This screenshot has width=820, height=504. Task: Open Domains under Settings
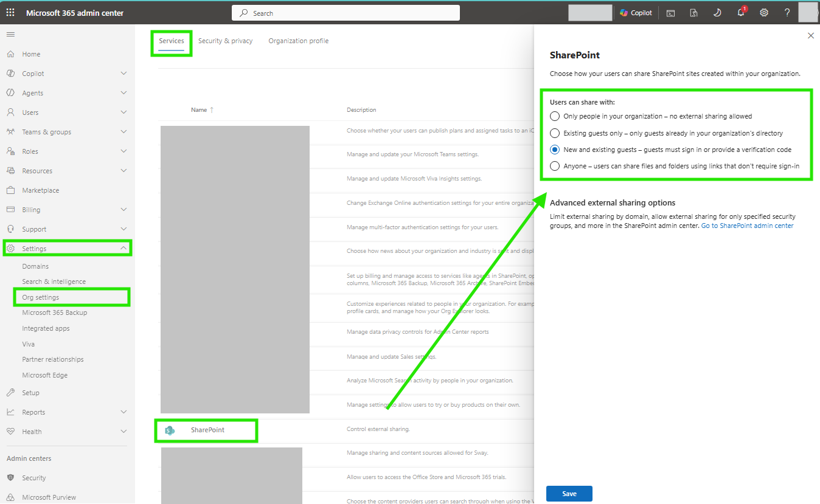click(x=35, y=266)
